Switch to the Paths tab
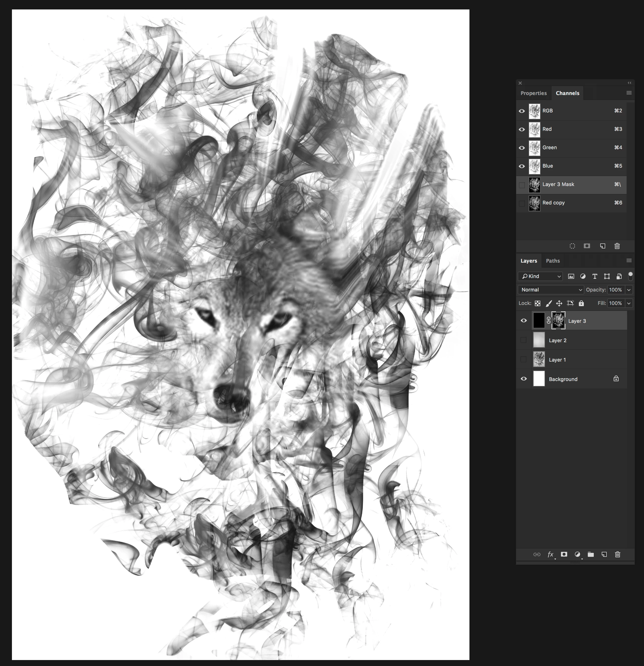644x666 pixels. click(553, 261)
